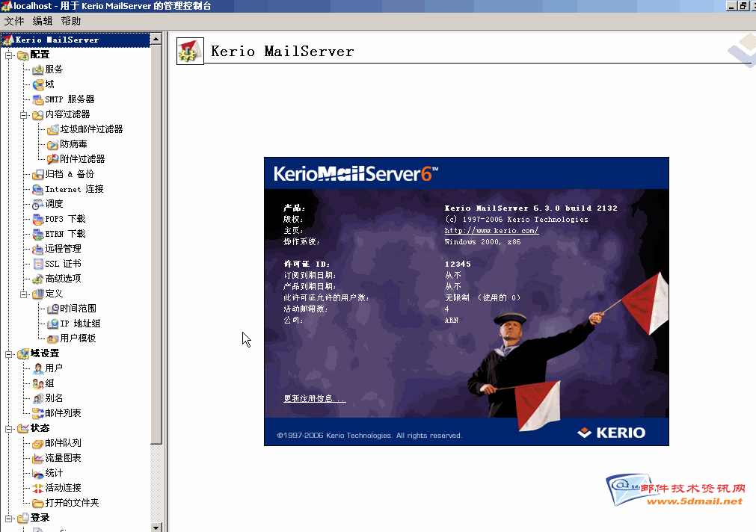Select the 归档 & 备份 tree item
756x532 pixels.
pos(70,174)
